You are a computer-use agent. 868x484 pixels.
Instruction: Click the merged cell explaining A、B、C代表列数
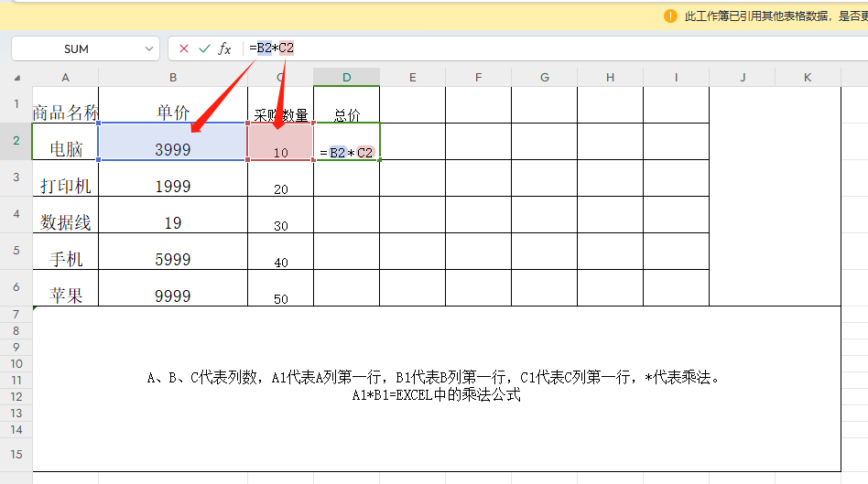437,388
